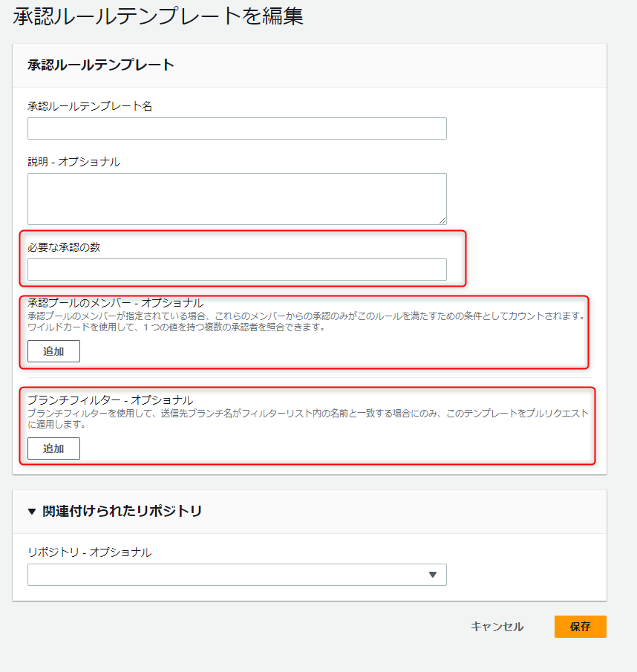Click the 承認ルールテンプレートを編集 page title
The width and height of the screenshot is (637, 672).
pyautogui.click(x=158, y=16)
